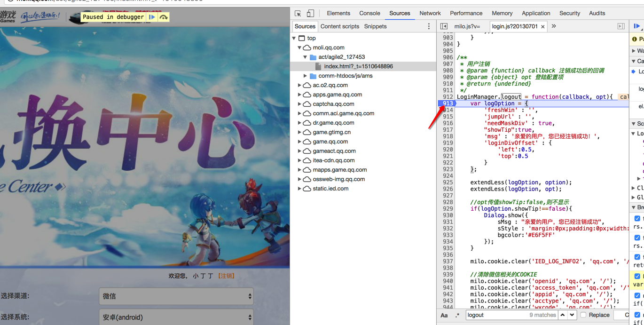Open the Application tab
Viewport: 644px width, 325px height.
pos(536,13)
